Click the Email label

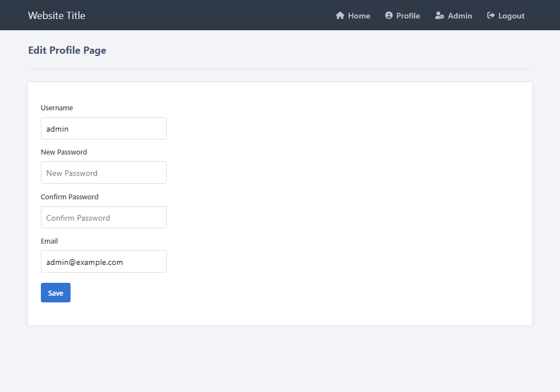click(x=49, y=241)
